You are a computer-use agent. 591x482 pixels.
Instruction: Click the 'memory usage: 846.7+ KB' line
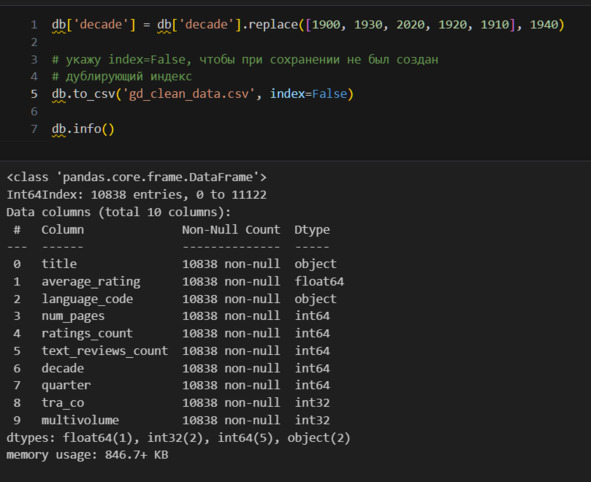[87, 455]
